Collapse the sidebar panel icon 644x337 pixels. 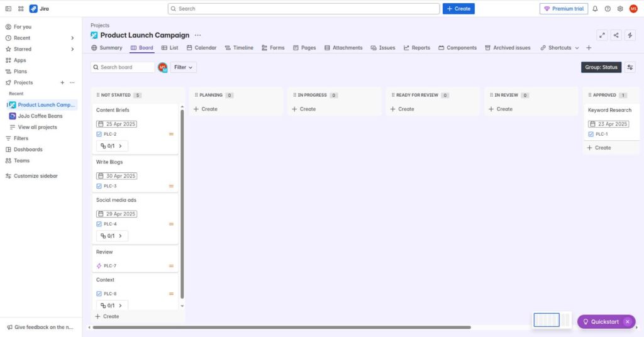point(8,9)
